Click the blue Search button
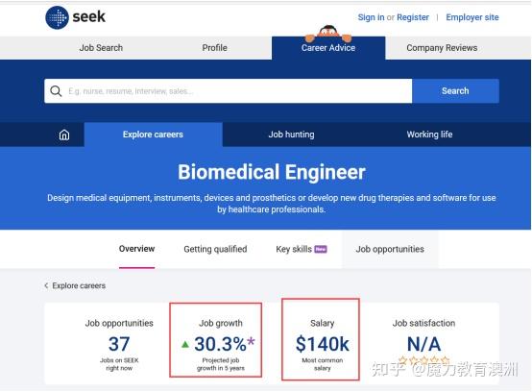Viewport: 532px width, 392px height. click(455, 91)
